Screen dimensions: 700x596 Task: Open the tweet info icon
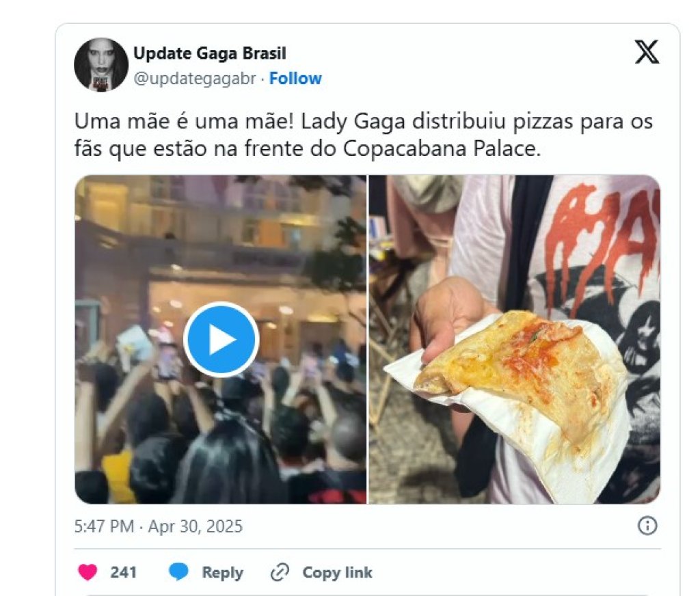point(647,526)
